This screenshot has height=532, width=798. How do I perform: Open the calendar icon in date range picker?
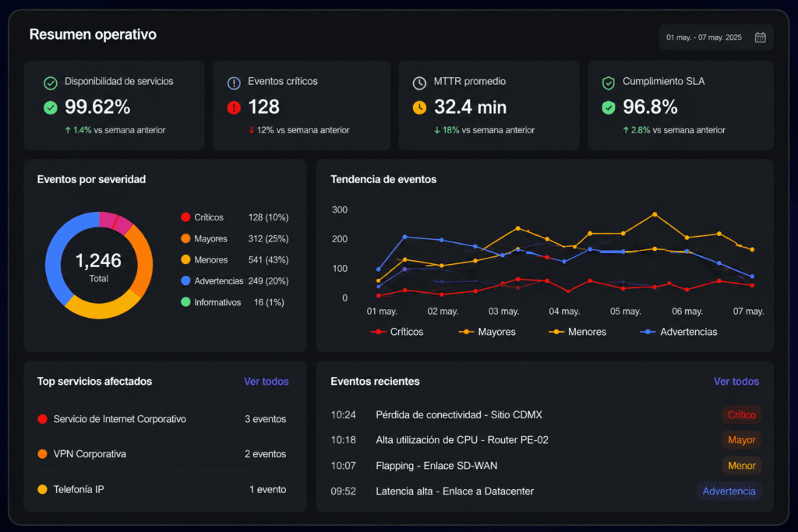point(760,37)
